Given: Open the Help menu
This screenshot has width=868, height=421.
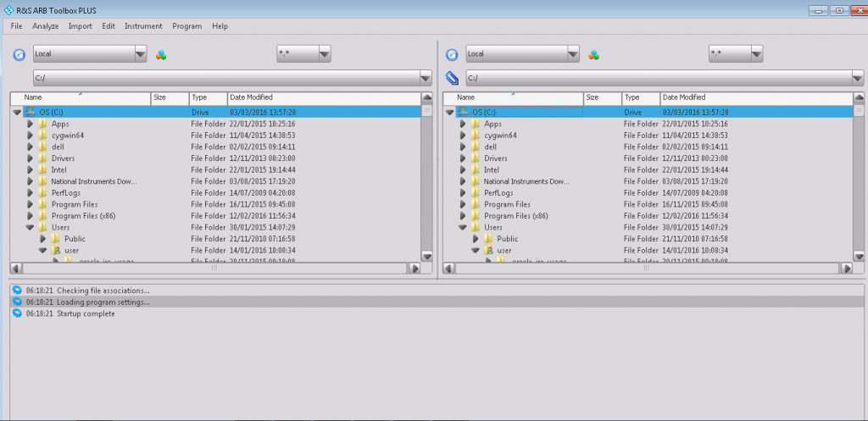Looking at the screenshot, I should point(220,26).
